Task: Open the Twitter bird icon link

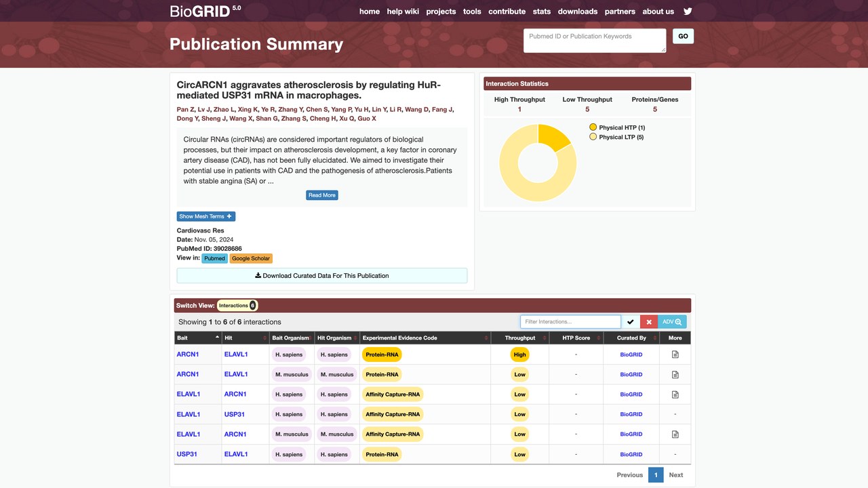Action: click(688, 12)
